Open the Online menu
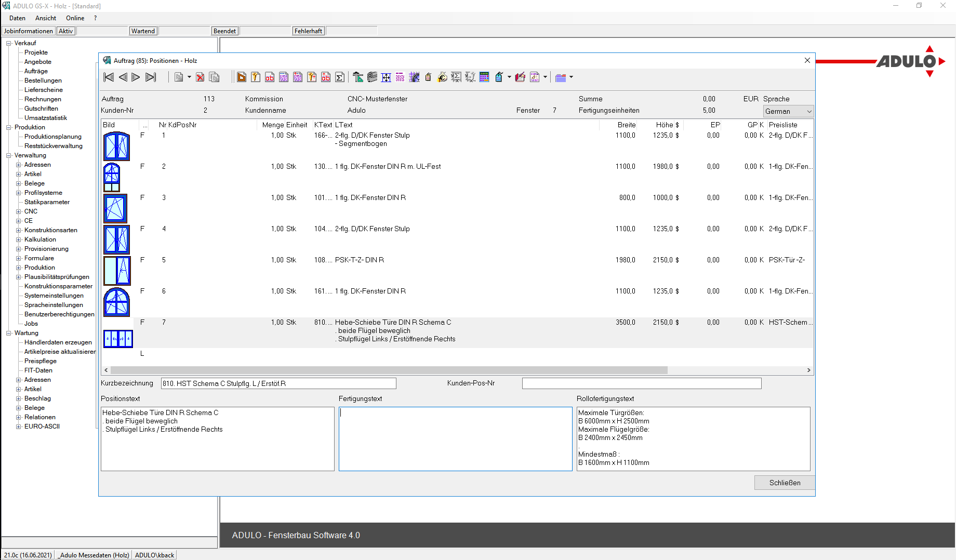956x560 pixels. point(75,18)
